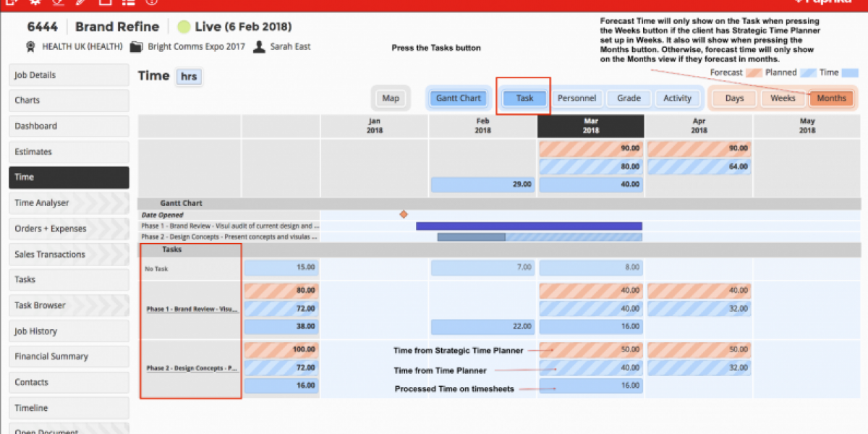Expand Phase 1 - Brand Review task
This screenshot has height=434, width=868.
pos(192,309)
